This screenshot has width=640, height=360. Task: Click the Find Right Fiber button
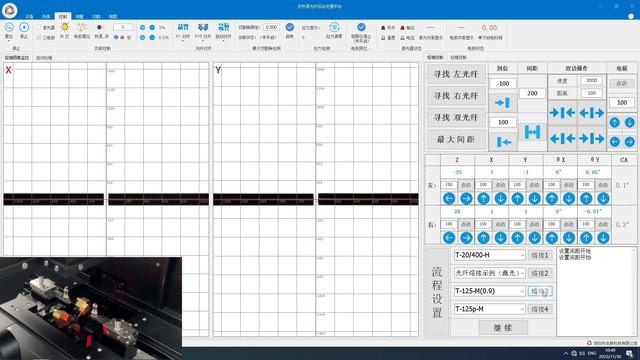click(x=456, y=96)
